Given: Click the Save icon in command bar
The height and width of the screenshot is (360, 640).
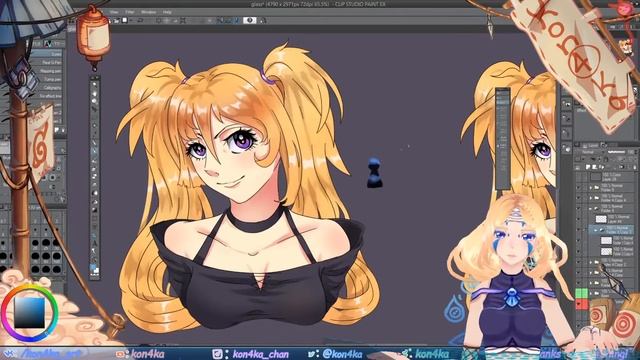Looking at the screenshot, I should click(x=124, y=20).
